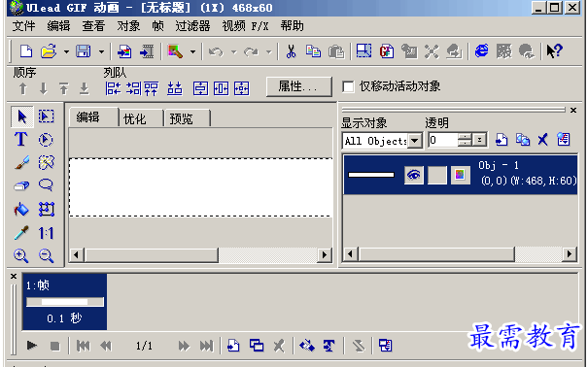Select the ellipse selection tool
Viewport: 588px width, 367px height.
(x=46, y=139)
